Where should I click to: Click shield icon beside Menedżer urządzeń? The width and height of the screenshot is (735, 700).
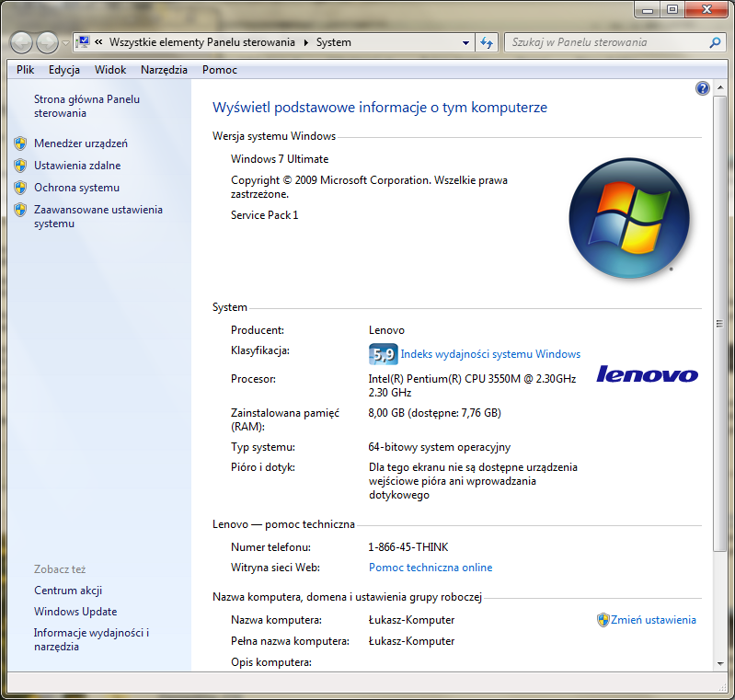(x=20, y=143)
